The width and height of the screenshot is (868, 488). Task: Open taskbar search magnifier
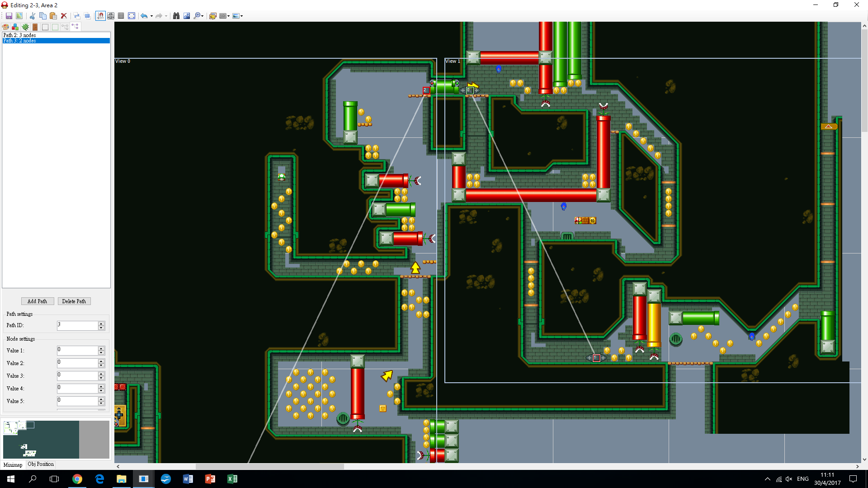(33, 479)
